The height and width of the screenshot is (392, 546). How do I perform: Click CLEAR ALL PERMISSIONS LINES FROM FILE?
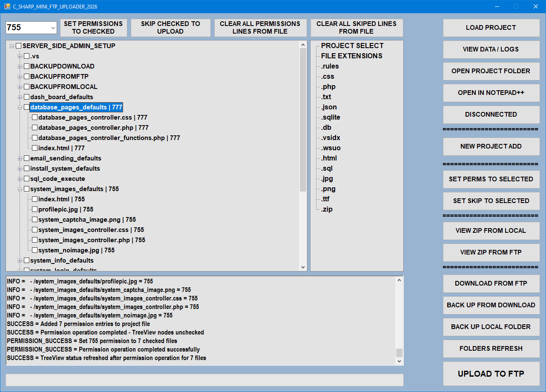click(260, 28)
